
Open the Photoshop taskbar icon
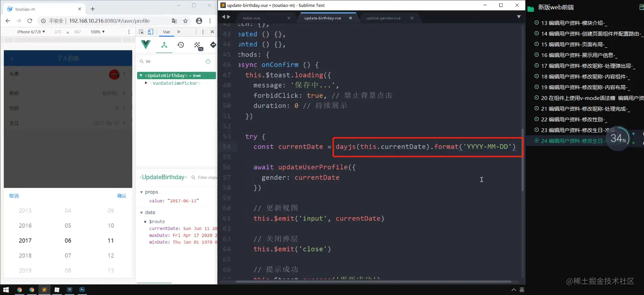pyautogui.click(x=82, y=290)
